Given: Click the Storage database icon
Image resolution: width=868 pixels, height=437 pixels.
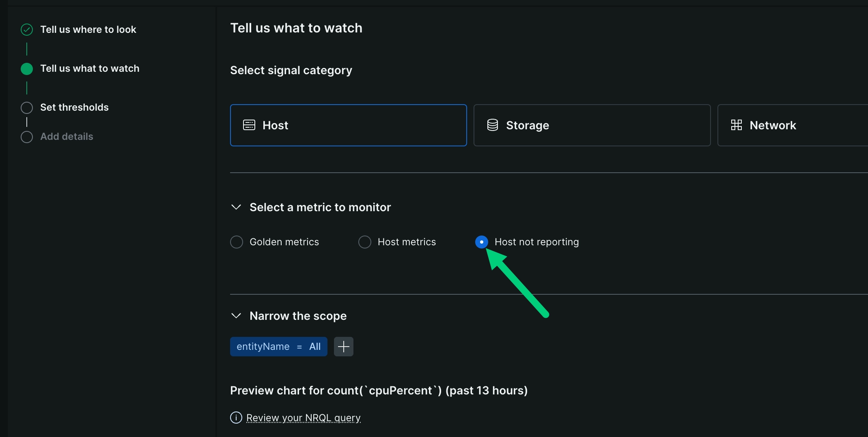Looking at the screenshot, I should click(x=492, y=125).
